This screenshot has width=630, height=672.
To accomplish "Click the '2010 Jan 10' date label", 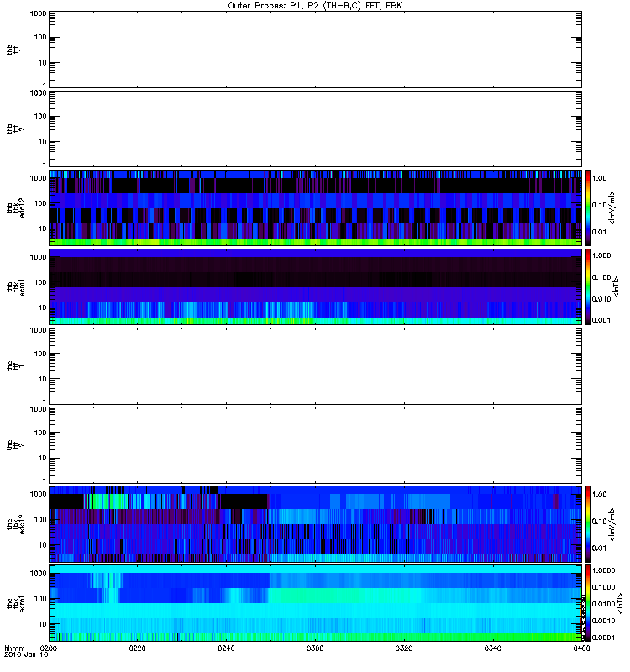I will click(x=26, y=655).
